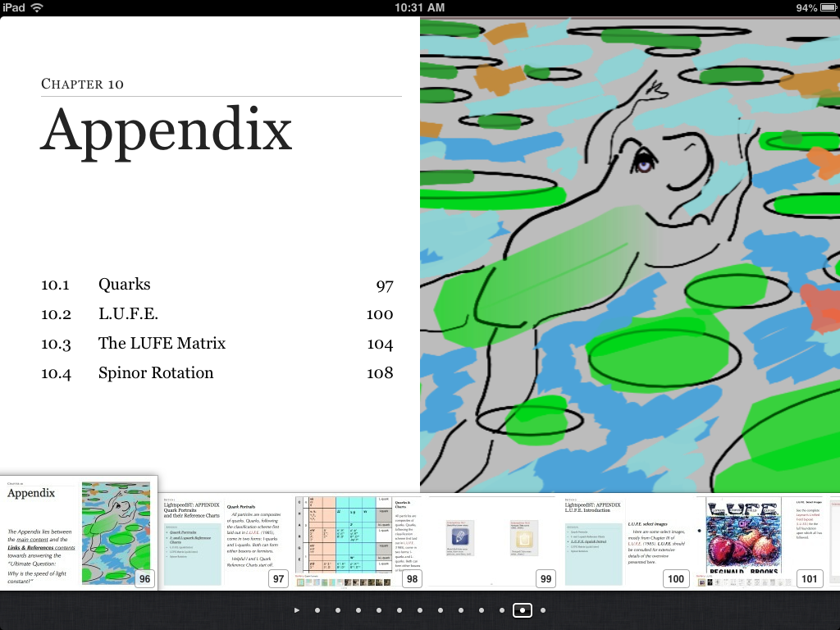This screenshot has height=630, width=840.
Task: Select the first navigation dot on the left
Action: 317,610
